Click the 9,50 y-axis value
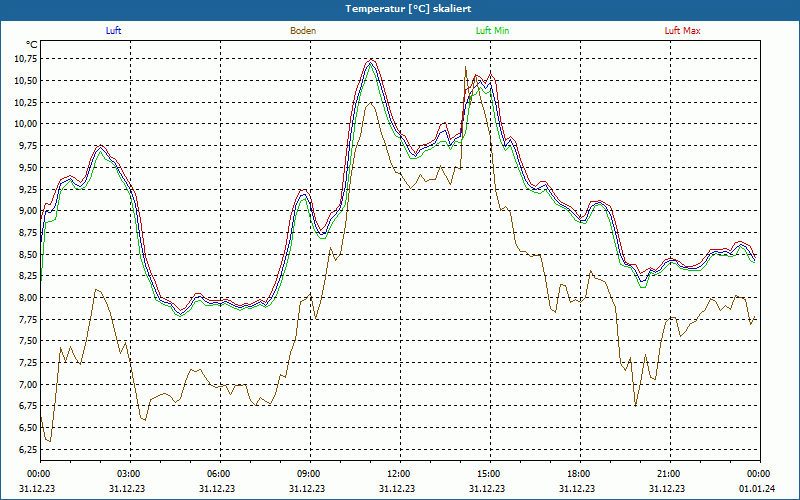The image size is (800, 500). click(29, 167)
